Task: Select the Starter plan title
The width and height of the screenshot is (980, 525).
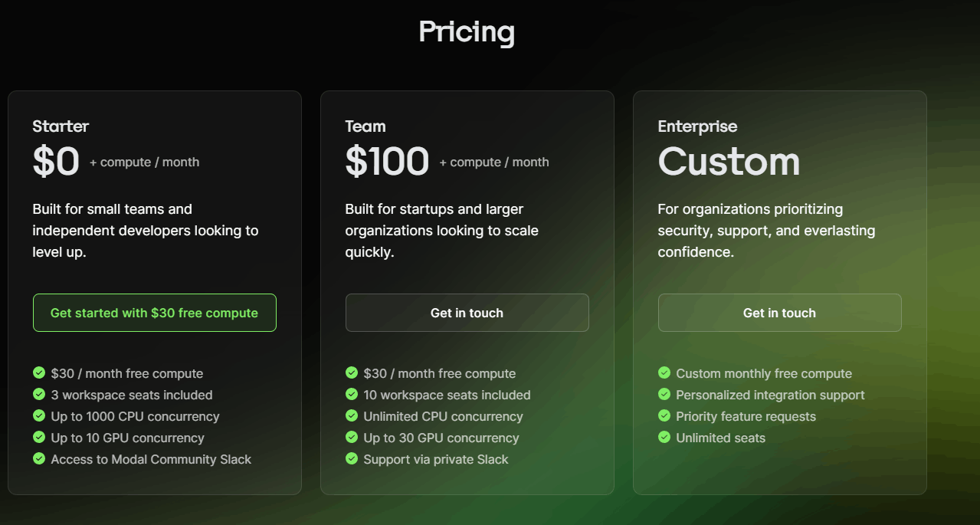Action: (61, 126)
